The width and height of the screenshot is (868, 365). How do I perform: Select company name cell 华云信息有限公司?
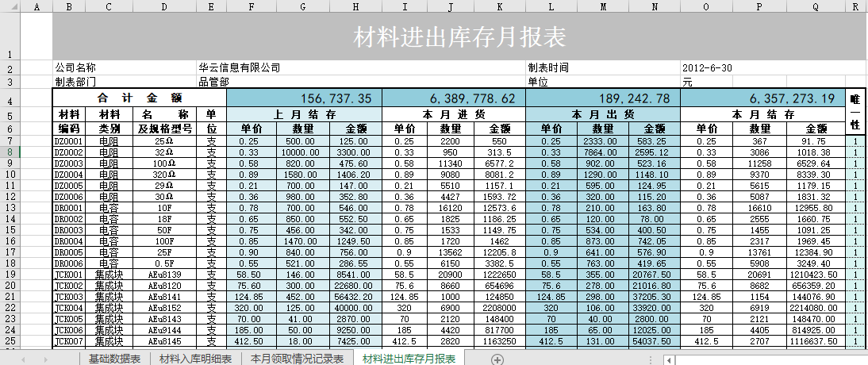(x=240, y=68)
